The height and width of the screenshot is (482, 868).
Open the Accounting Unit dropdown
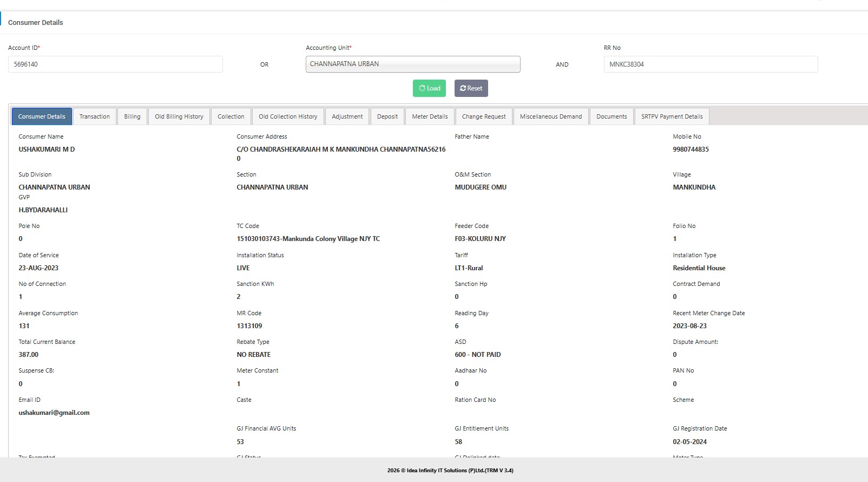[412, 64]
